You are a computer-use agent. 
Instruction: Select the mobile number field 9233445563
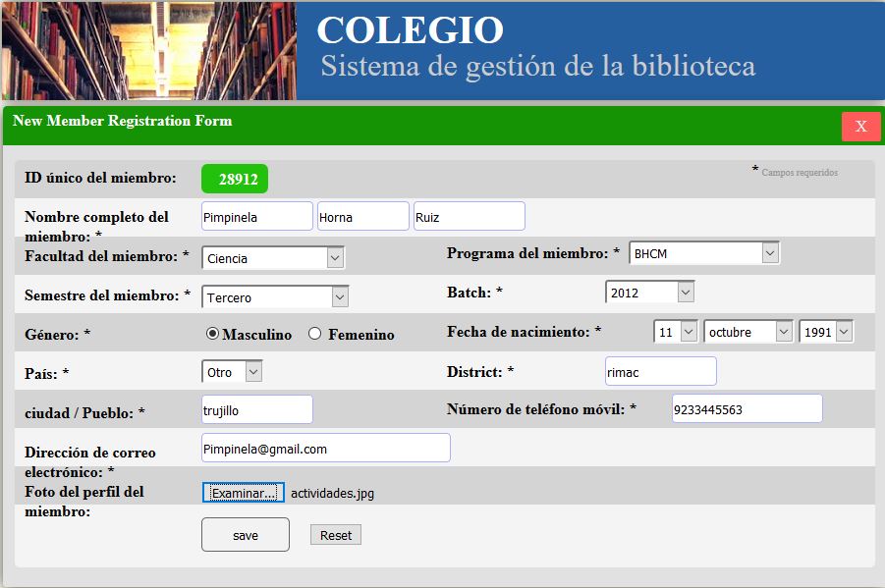click(x=747, y=408)
